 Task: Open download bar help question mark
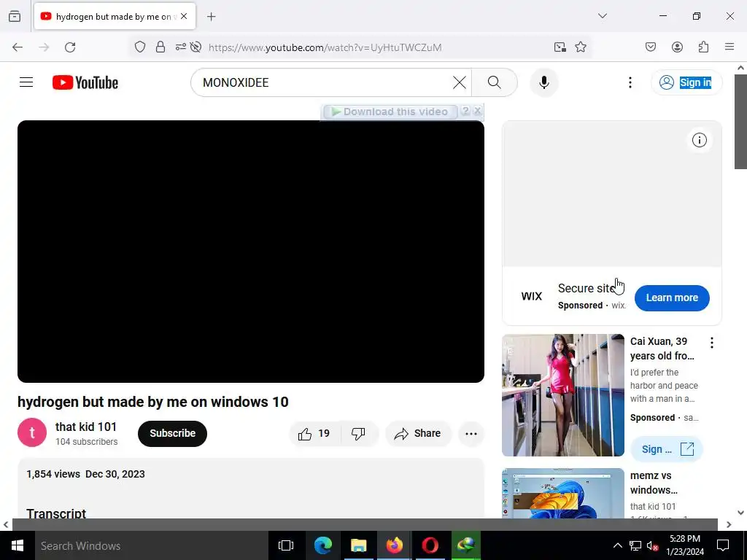click(x=466, y=111)
